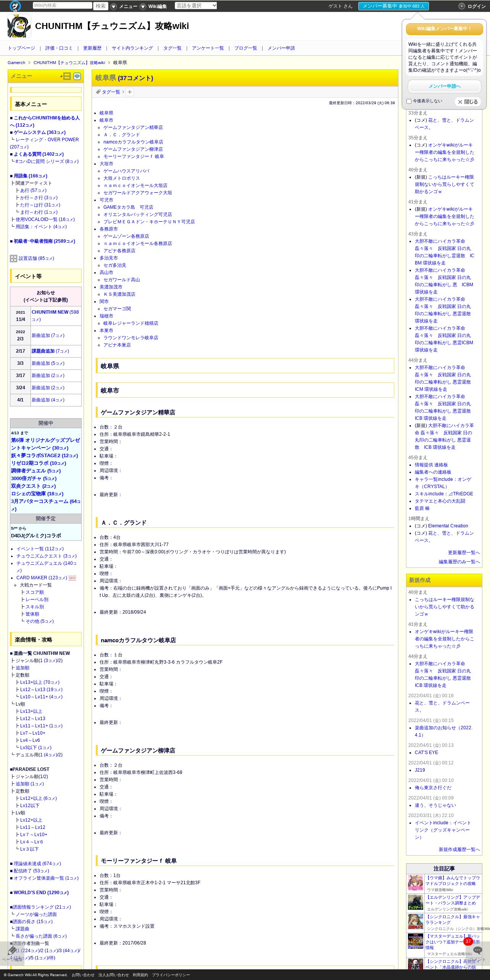
Task: Open WORLD'S END (1290コメ) link
Action: pos(41,893)
